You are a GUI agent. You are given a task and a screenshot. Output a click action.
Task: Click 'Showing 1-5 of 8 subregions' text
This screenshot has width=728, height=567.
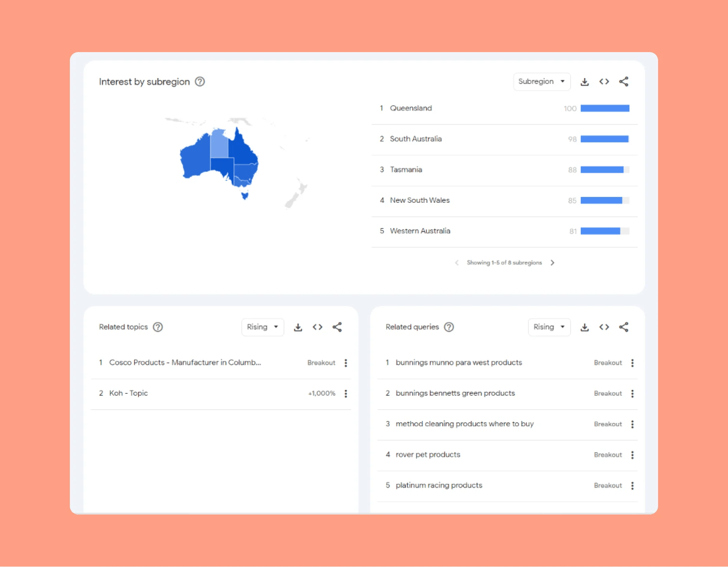tap(504, 263)
